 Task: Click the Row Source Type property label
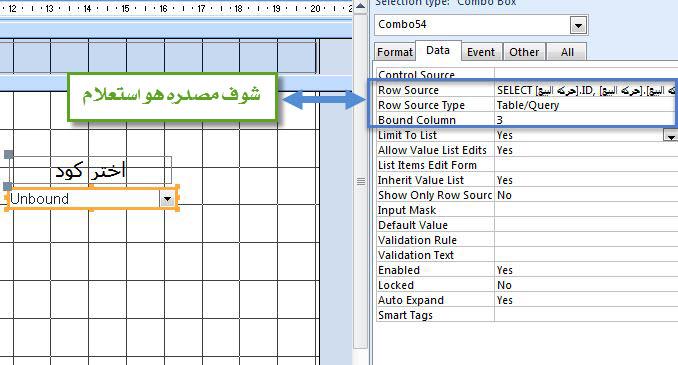pos(421,105)
